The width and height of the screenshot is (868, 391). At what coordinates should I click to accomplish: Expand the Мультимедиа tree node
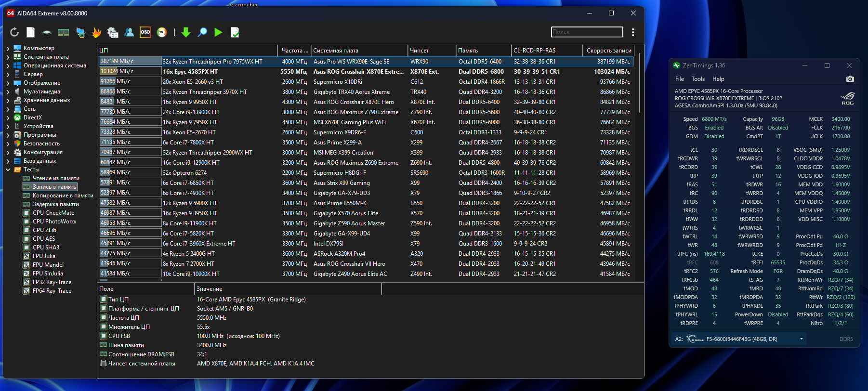(x=8, y=91)
